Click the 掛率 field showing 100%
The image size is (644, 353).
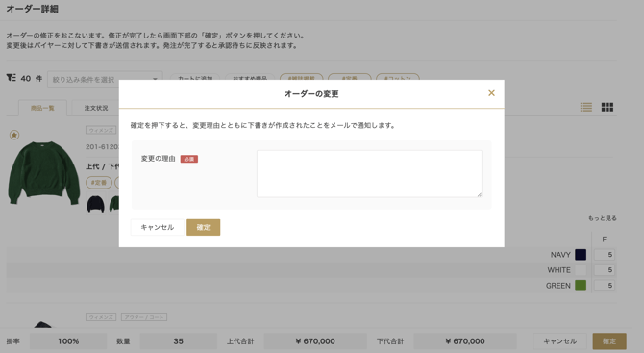(x=68, y=341)
